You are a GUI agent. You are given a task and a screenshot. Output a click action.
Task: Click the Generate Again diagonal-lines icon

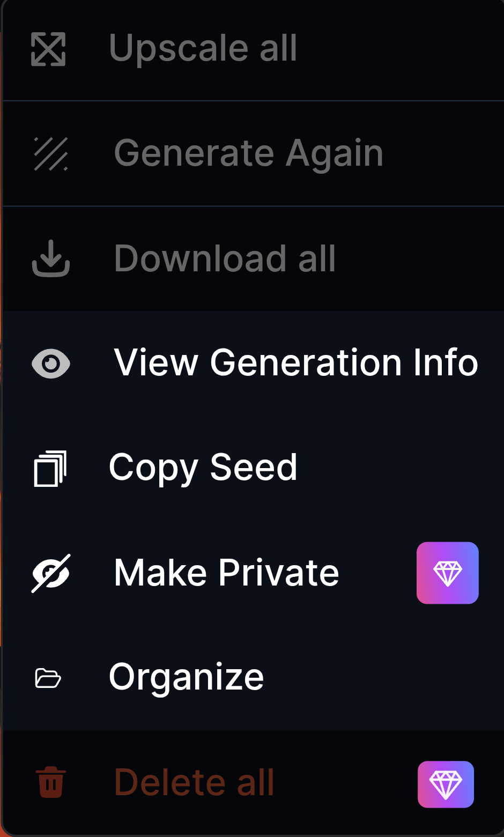tap(51, 154)
